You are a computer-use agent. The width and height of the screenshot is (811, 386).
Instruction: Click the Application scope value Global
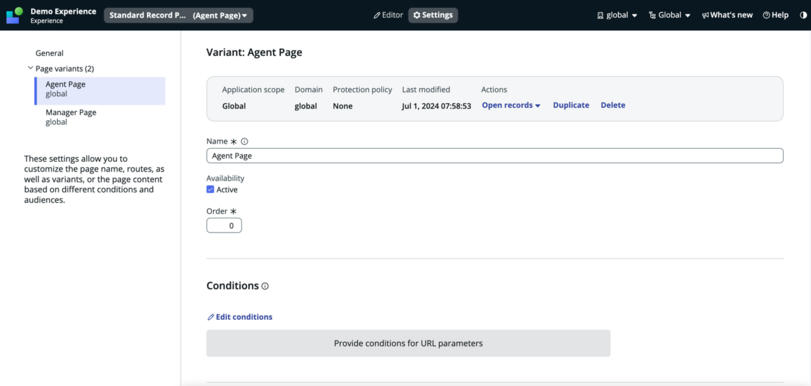234,106
